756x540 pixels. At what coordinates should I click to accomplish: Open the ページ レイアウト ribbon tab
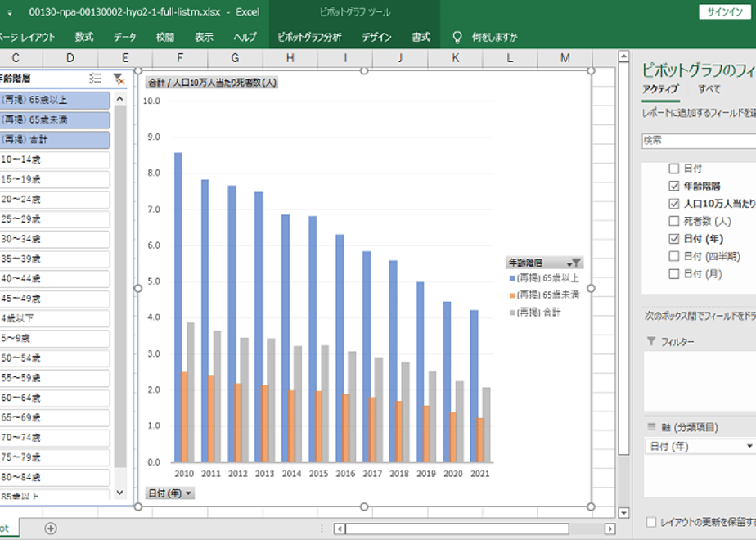point(27,37)
